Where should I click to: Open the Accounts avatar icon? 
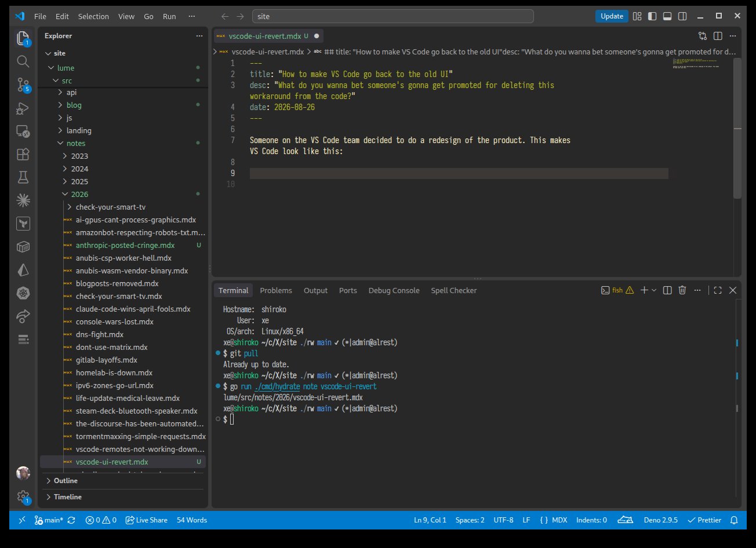click(23, 473)
